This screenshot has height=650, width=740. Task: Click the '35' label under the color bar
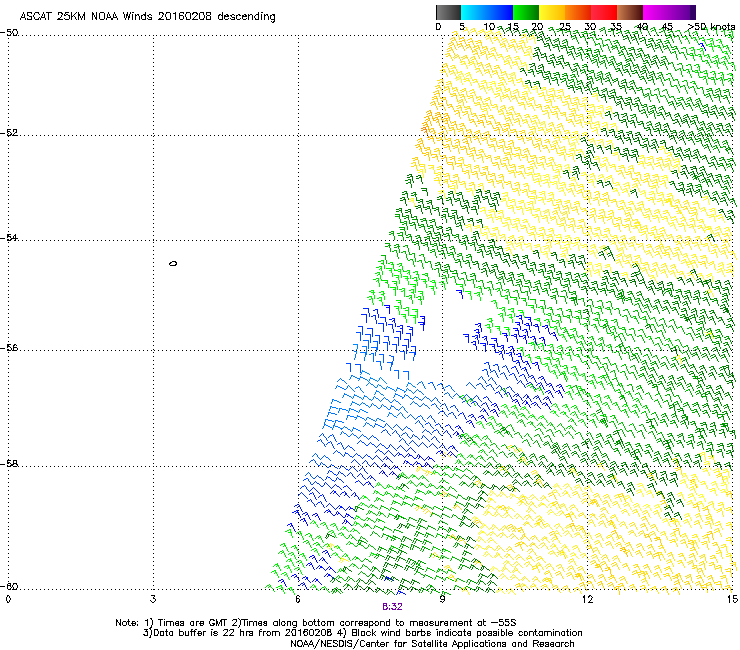[x=616, y=27]
